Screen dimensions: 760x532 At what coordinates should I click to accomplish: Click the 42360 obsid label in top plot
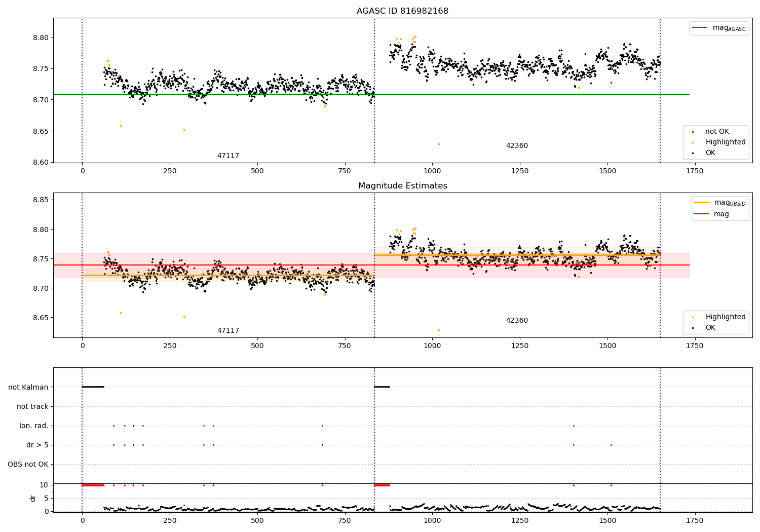pos(517,146)
